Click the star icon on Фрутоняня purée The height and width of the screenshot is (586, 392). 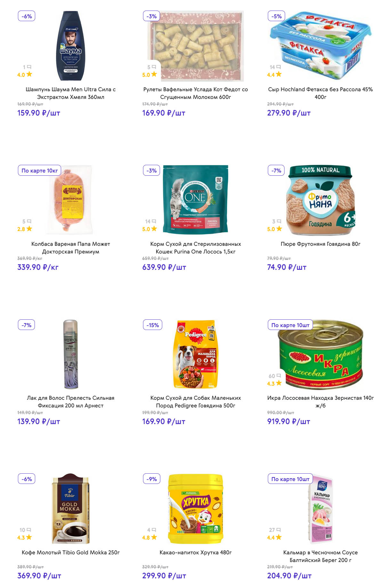(x=279, y=229)
